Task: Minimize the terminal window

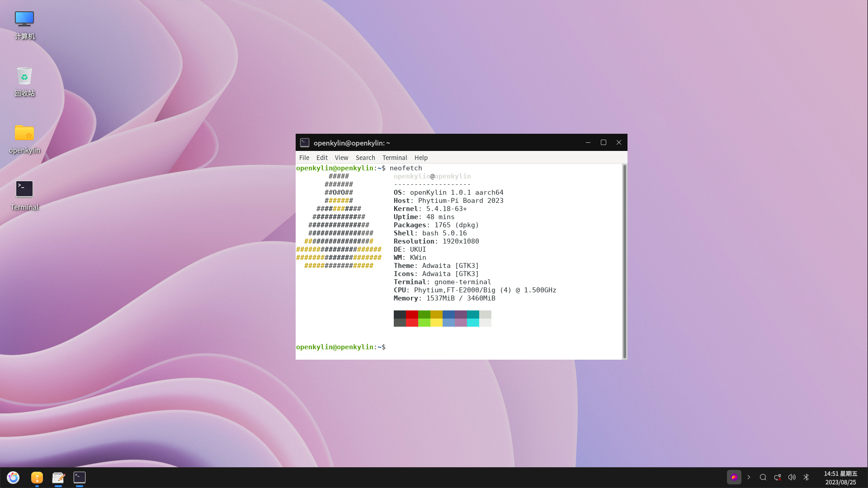Action: 588,142
